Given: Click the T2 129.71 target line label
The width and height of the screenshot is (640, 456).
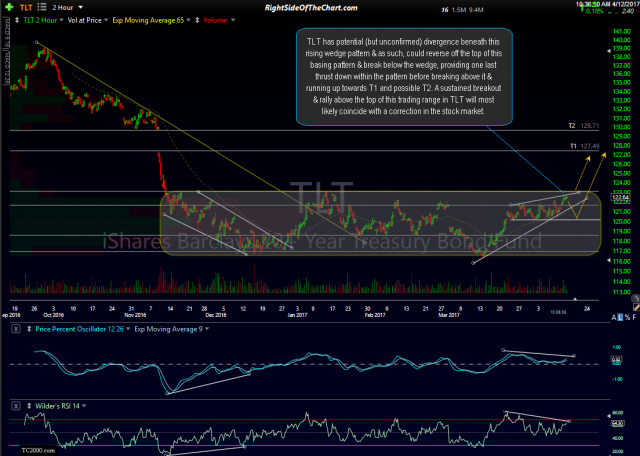Looking at the screenshot, I should coord(584,126).
